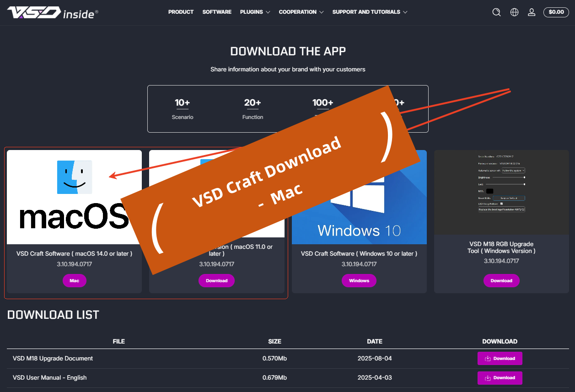575x392 pixels.
Task: Go to VSD inside logo homepage
Action: point(52,12)
